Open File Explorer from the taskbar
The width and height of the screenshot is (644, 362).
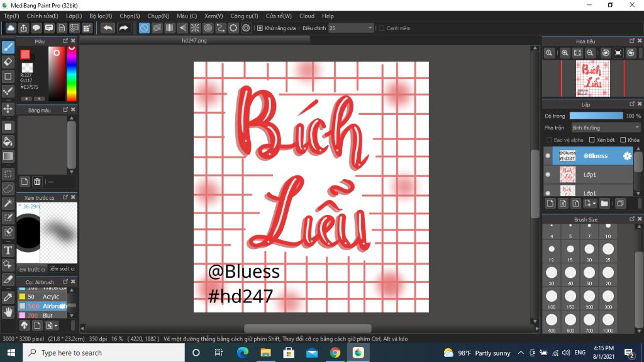tap(266, 353)
